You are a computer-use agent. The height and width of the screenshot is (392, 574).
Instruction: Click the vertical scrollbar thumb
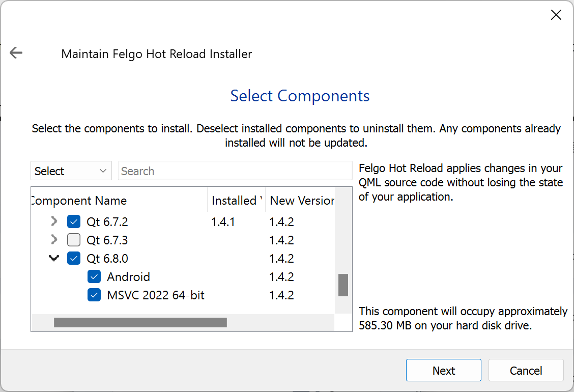click(342, 286)
